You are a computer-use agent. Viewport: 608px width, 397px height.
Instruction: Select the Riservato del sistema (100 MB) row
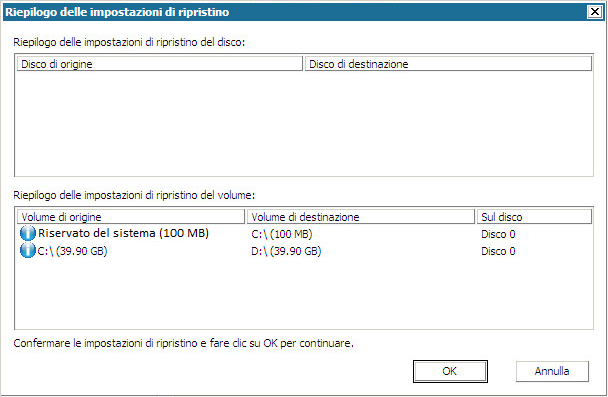[304, 233]
